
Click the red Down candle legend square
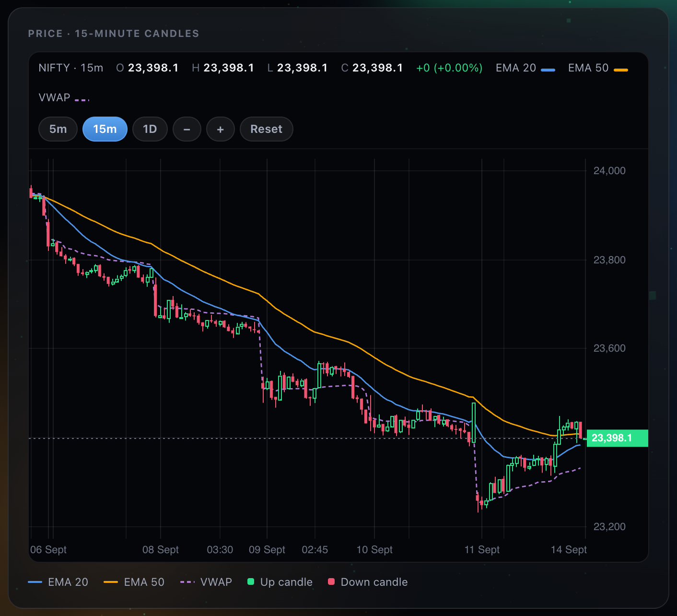(x=331, y=582)
